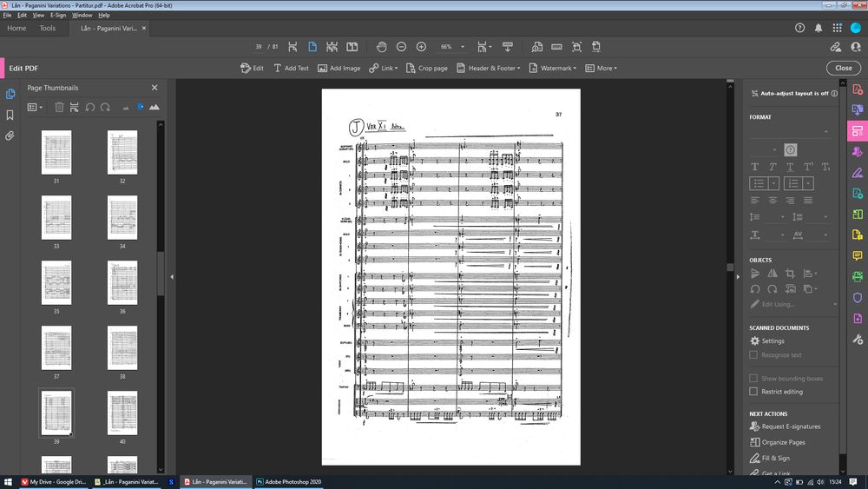The width and height of the screenshot is (868, 489).
Task: Open the Attachments paperclip panel
Action: point(10,135)
